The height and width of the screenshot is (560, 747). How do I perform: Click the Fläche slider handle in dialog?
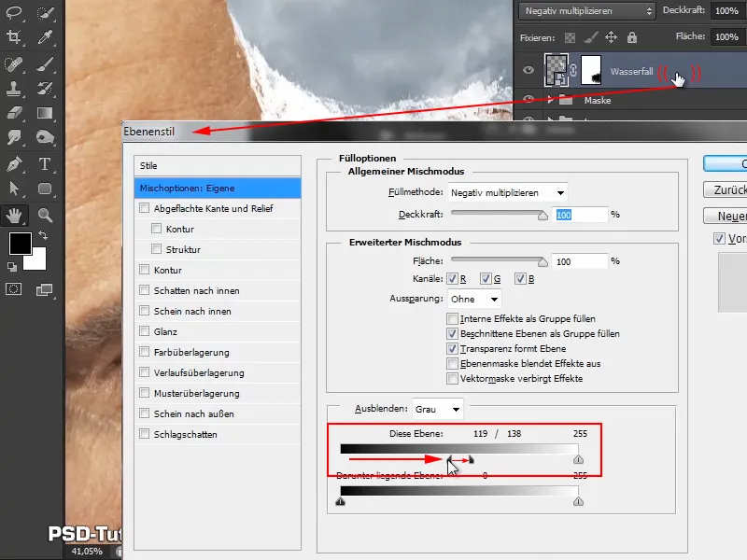coord(543,262)
